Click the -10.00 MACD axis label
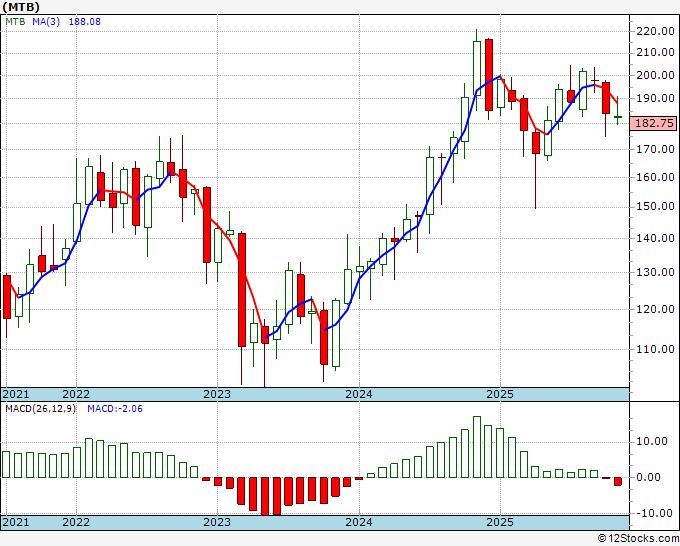680x546 pixels. pyautogui.click(x=655, y=513)
